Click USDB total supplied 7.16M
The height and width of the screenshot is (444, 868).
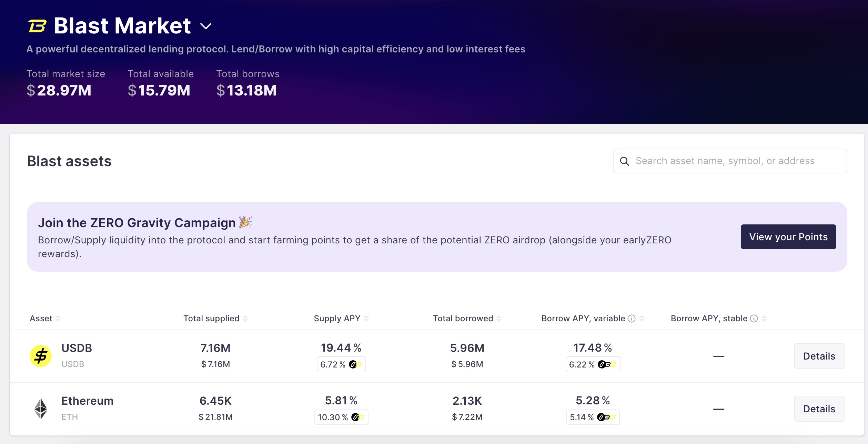[x=215, y=348]
